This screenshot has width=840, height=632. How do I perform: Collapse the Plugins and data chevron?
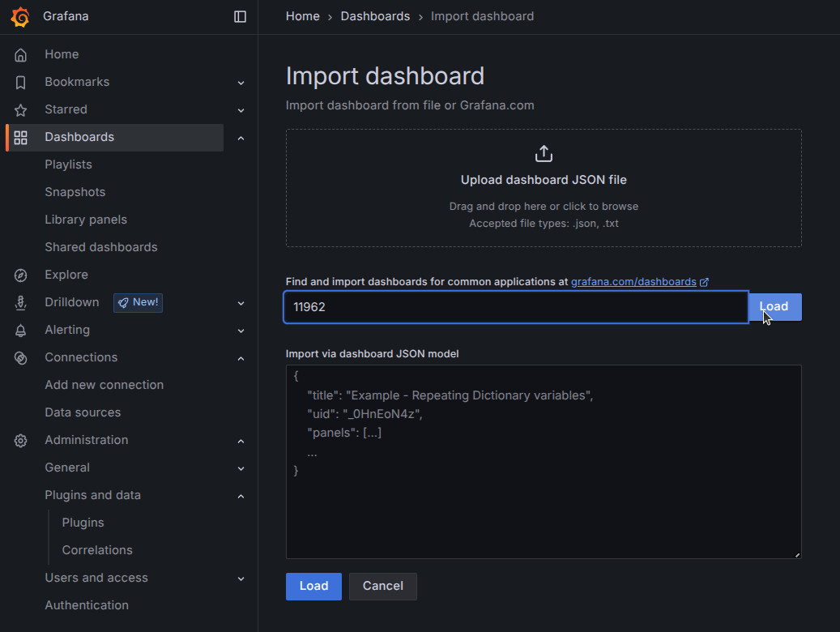pyautogui.click(x=241, y=496)
